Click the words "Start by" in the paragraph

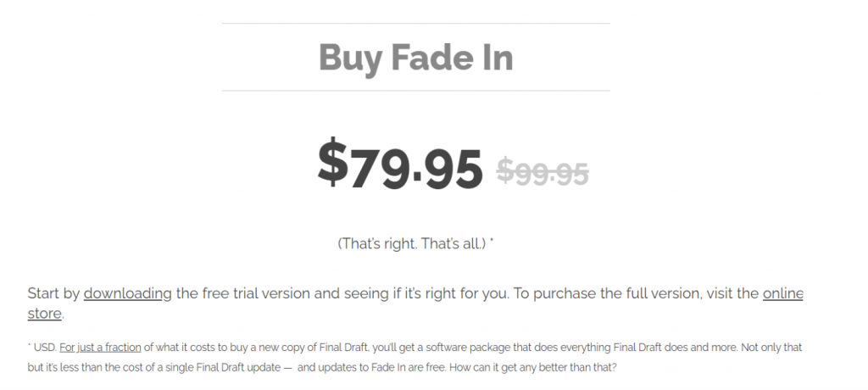click(x=53, y=294)
